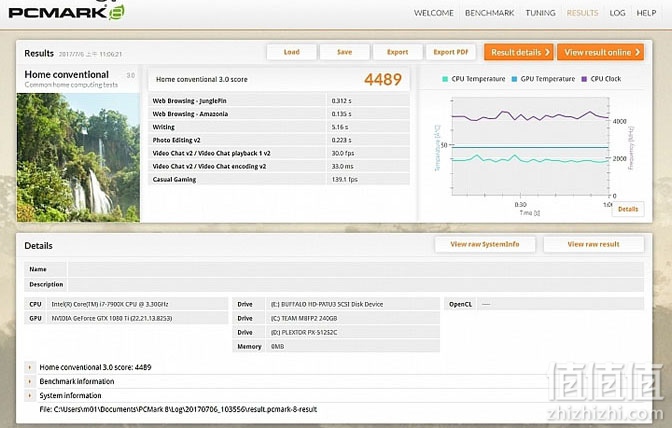Click the Load button
The height and width of the screenshot is (428, 672).
click(x=291, y=52)
